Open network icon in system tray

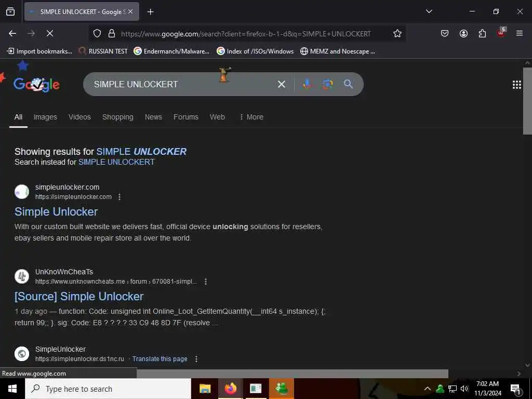[453, 389]
